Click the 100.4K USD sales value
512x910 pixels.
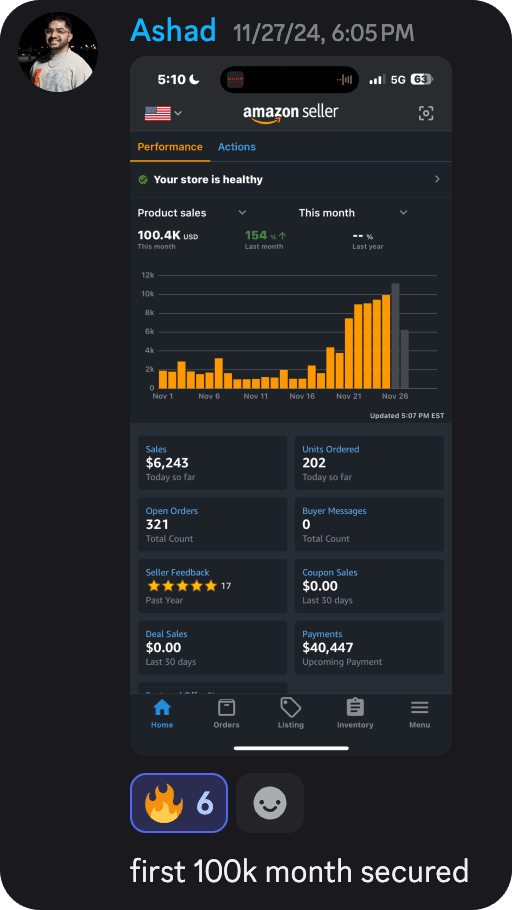pyautogui.click(x=168, y=236)
